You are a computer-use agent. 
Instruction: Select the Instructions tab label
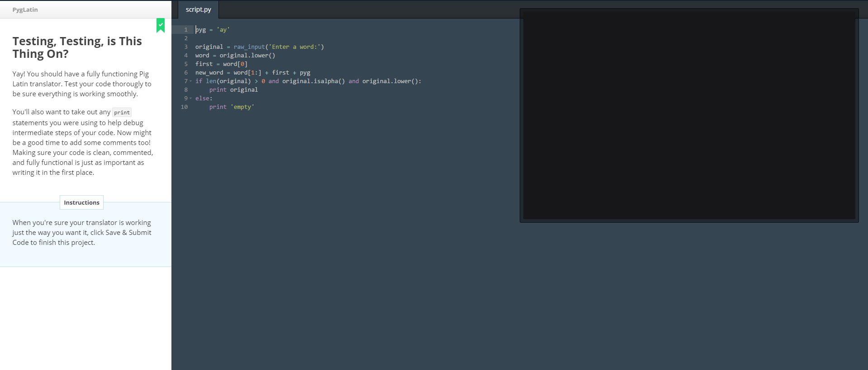[x=81, y=202]
